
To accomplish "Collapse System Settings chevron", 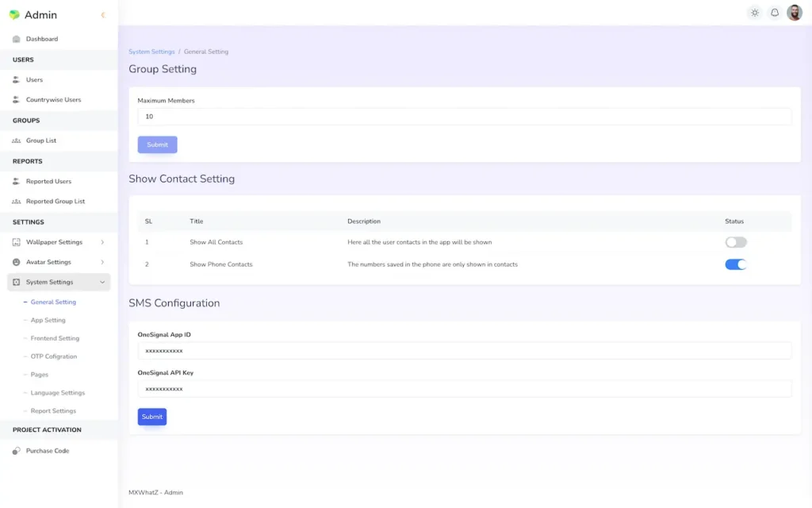I will (x=102, y=282).
